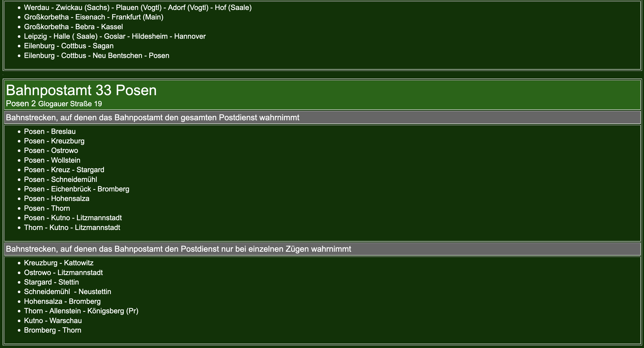Click Eilenburg - Cottbus - Neu Bentschen - Posen

(96, 56)
